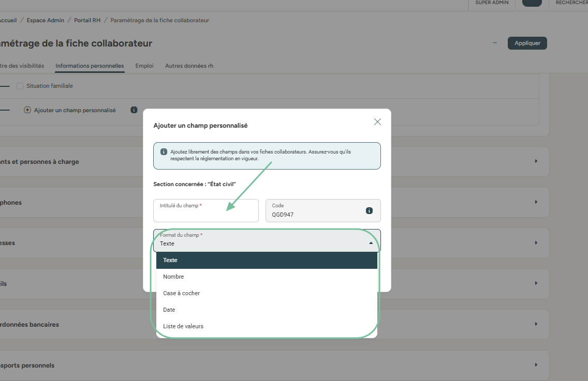Expand the personnes à charge section arrow
Viewport: 588px width, 381px height.
click(x=536, y=161)
